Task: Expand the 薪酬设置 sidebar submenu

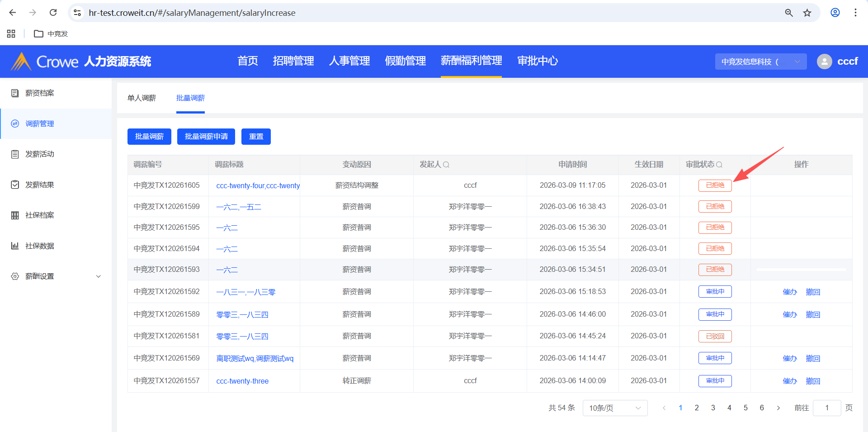Action: tap(98, 276)
